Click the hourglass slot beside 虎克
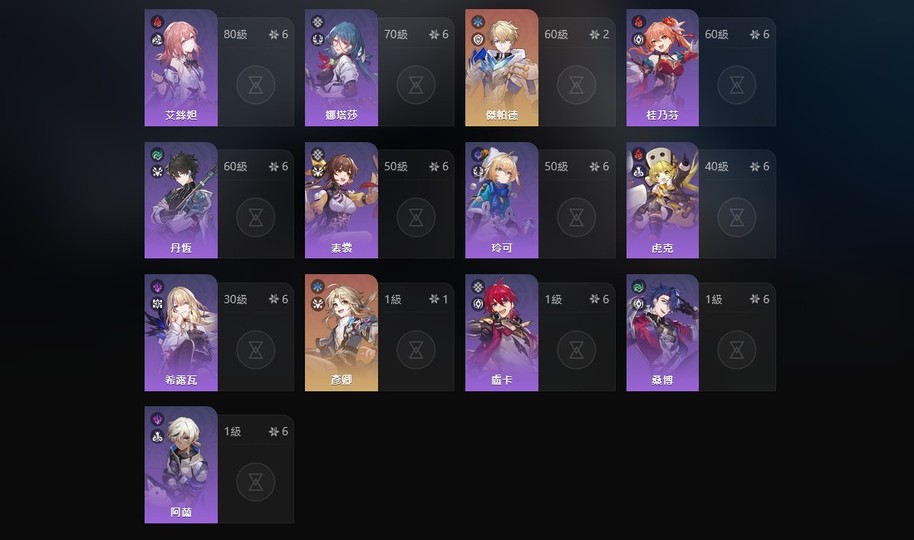The height and width of the screenshot is (540, 914). pos(736,218)
